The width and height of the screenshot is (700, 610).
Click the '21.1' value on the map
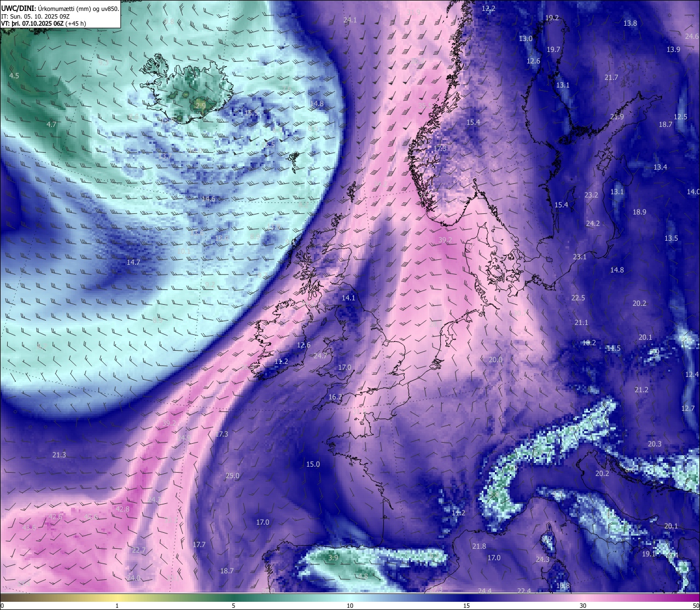tap(581, 323)
